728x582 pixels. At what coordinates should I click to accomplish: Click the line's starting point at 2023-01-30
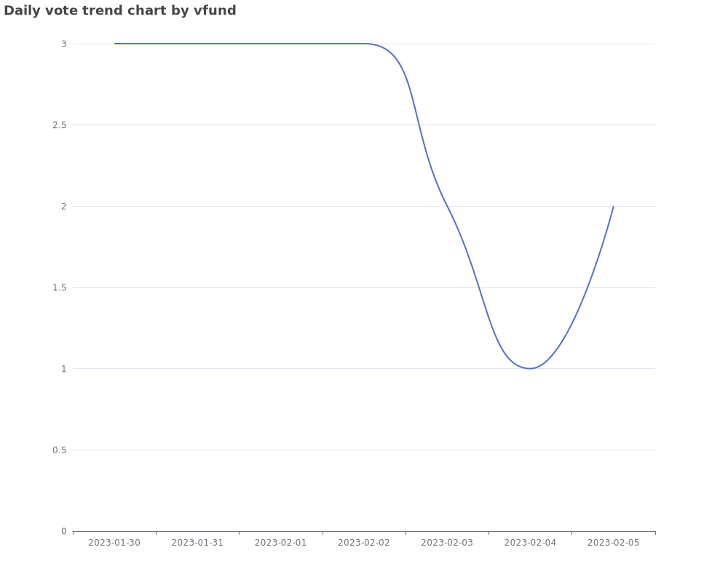pos(115,44)
